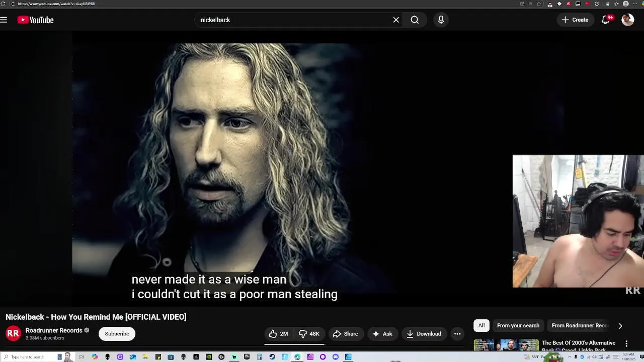
Task: Open Task View on the taskbar
Action: pyautogui.click(x=82, y=357)
